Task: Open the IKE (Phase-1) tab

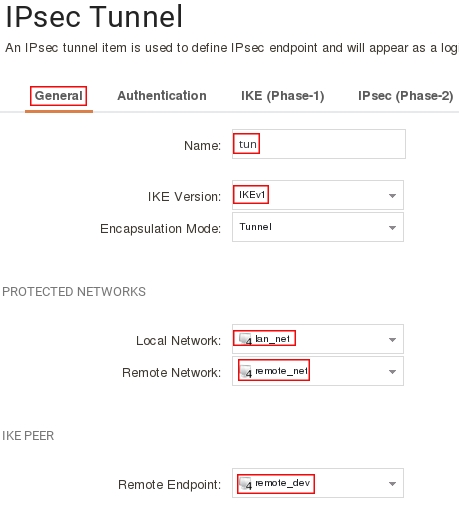Action: 283,96
